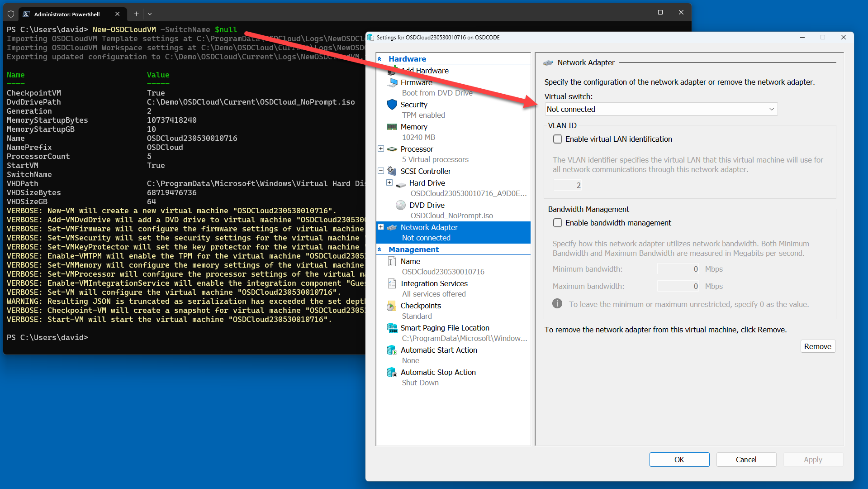Enable virtual LAN identification checkbox
The height and width of the screenshot is (489, 868).
click(x=558, y=139)
